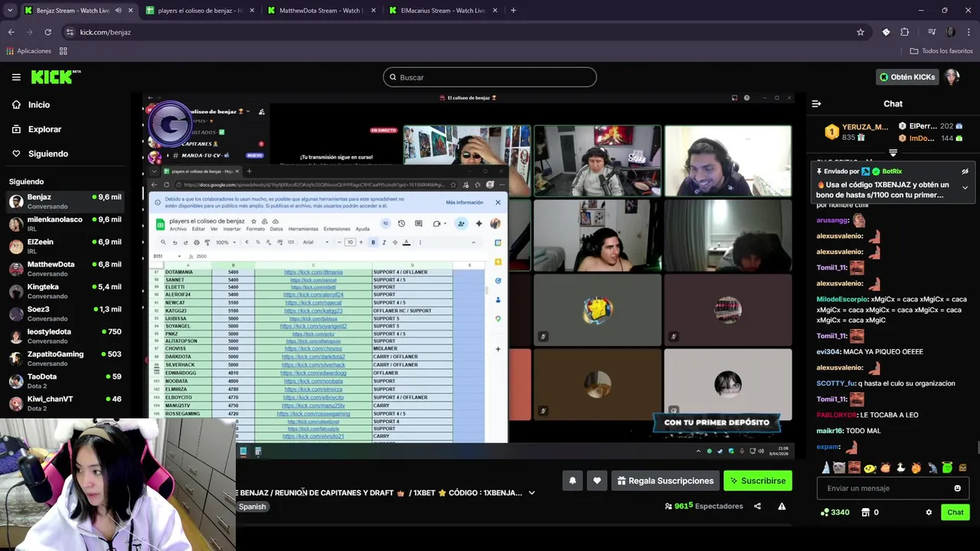Click the green Chat send button
Image resolution: width=980 pixels, height=551 pixels.
955,512
